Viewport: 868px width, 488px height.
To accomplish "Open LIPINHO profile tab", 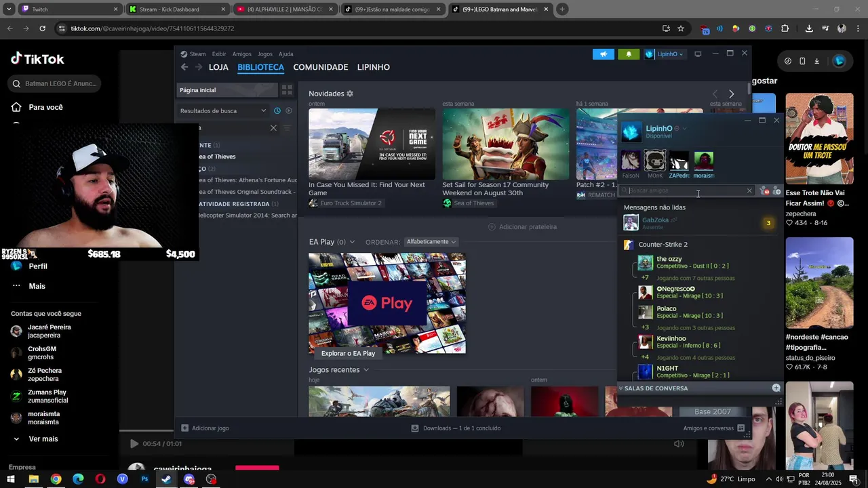I will tap(374, 67).
